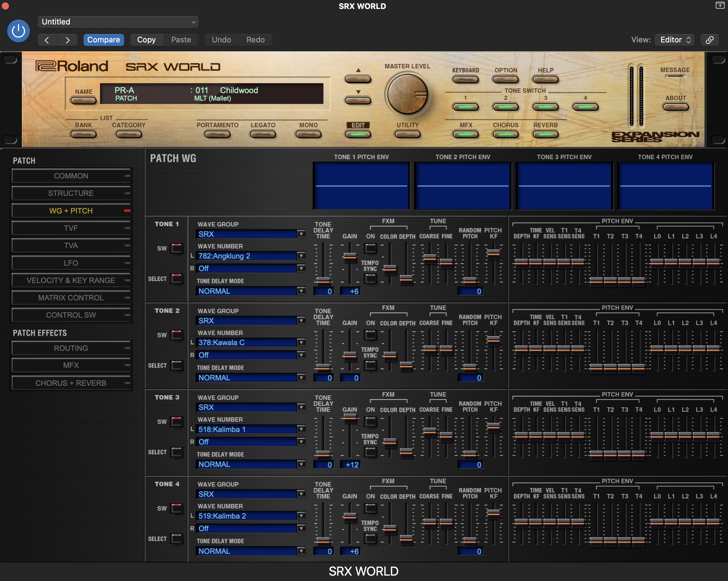Click the Redo button
Image resolution: width=728 pixels, height=581 pixels.
pyautogui.click(x=255, y=40)
